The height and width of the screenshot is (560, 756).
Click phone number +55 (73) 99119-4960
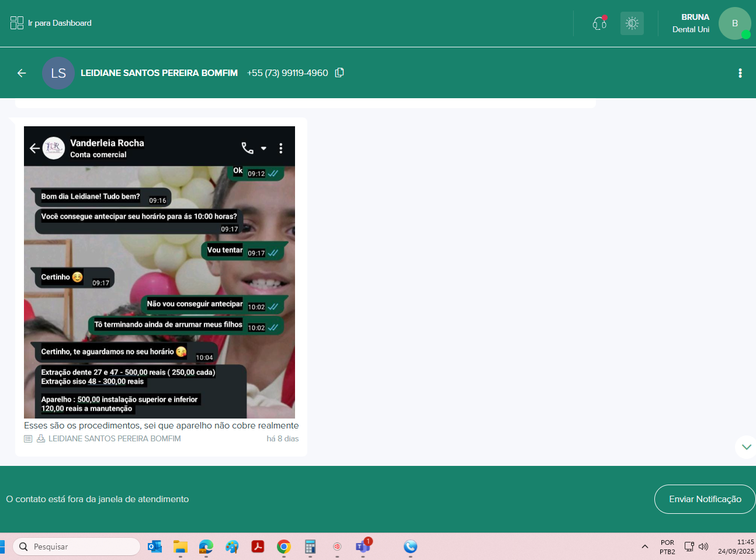coord(287,73)
